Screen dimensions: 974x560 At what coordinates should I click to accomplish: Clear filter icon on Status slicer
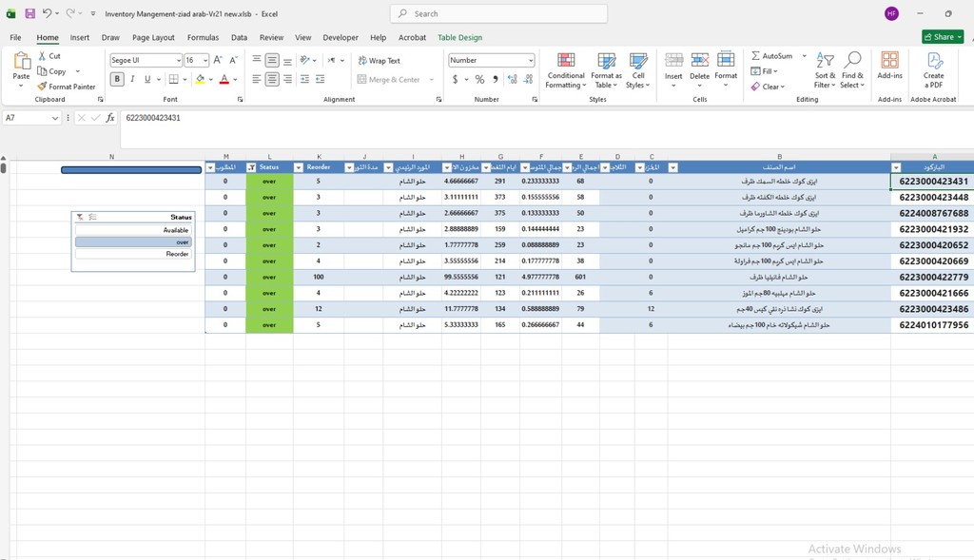80,217
